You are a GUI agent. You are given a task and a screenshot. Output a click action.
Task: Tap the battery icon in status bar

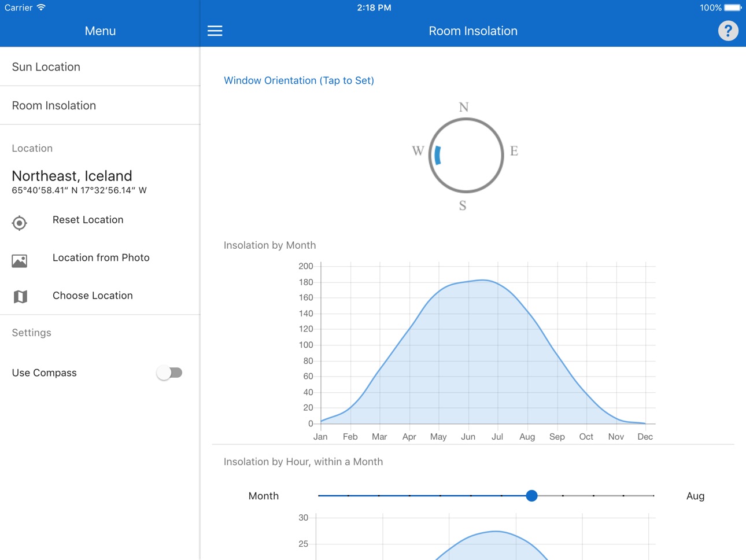(x=733, y=8)
